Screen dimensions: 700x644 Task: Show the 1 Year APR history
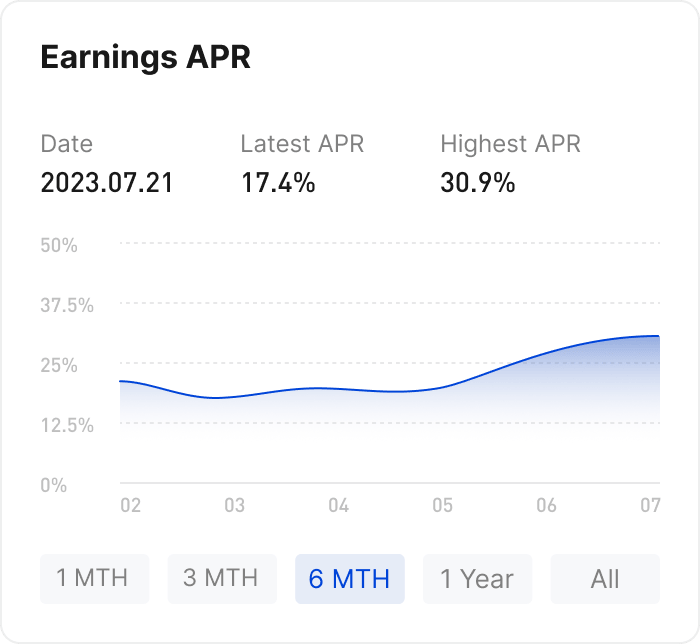pyautogui.click(x=477, y=579)
